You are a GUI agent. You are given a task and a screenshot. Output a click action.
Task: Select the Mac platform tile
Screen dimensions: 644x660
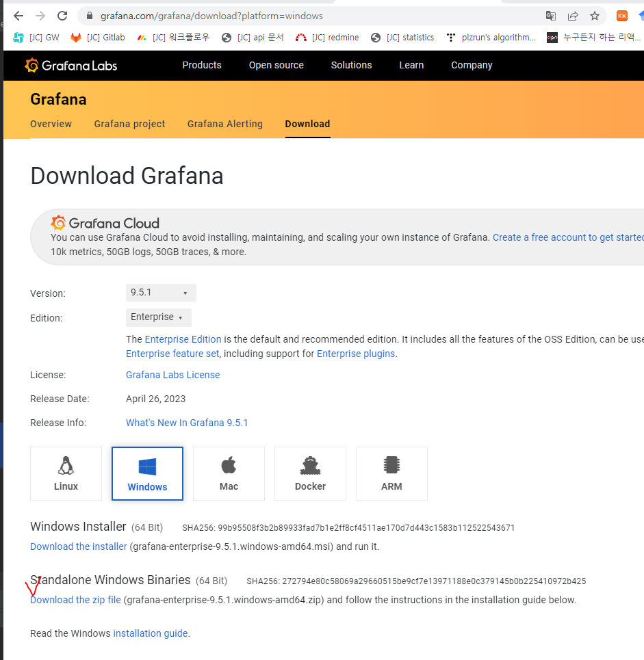(x=229, y=473)
